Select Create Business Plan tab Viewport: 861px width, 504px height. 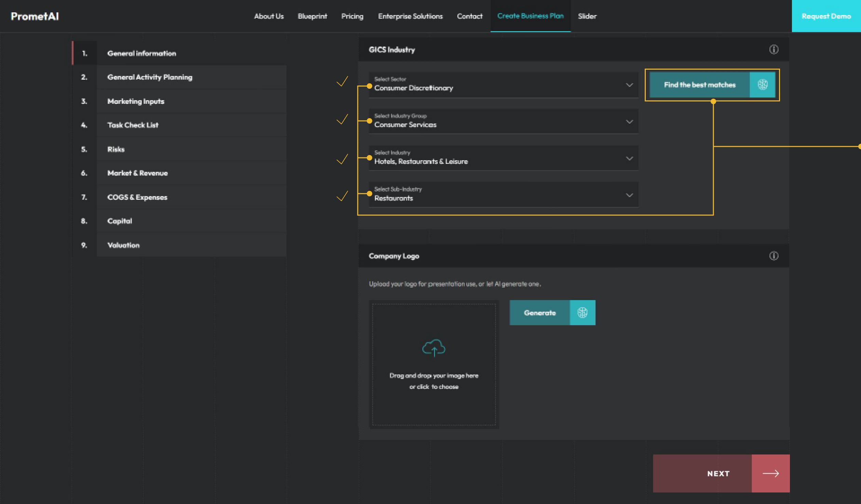click(530, 16)
